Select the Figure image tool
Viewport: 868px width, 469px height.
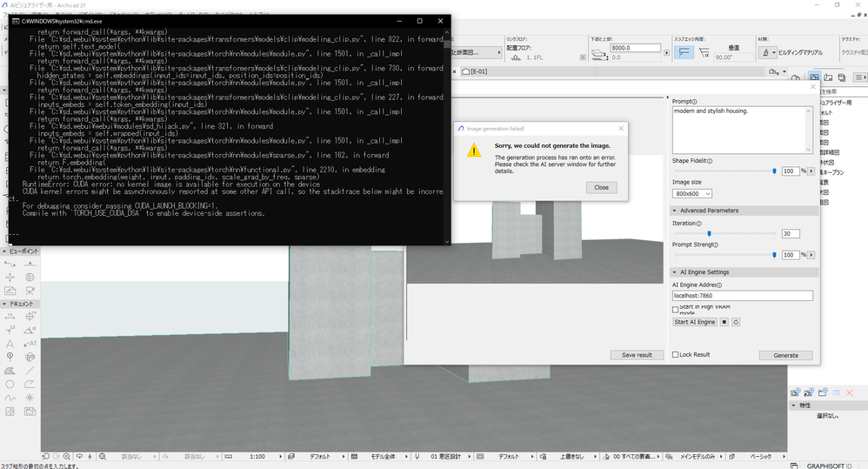(x=10, y=412)
